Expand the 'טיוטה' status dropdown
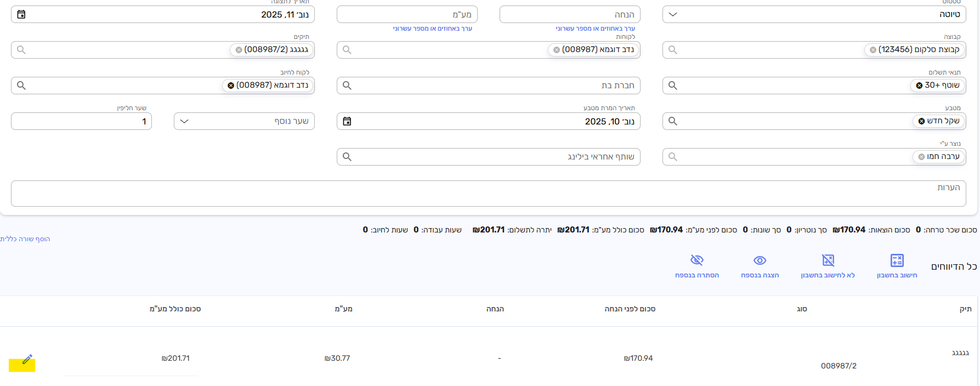 coord(673,14)
